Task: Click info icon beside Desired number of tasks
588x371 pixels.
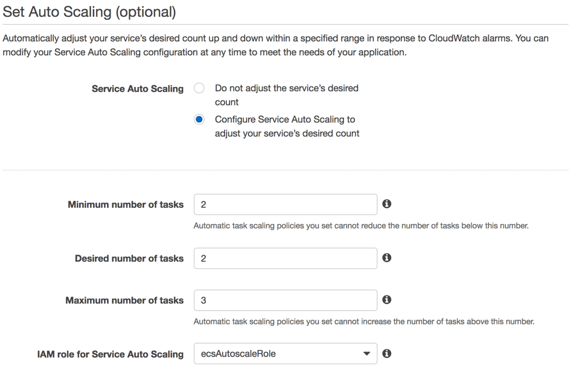Action: [387, 258]
